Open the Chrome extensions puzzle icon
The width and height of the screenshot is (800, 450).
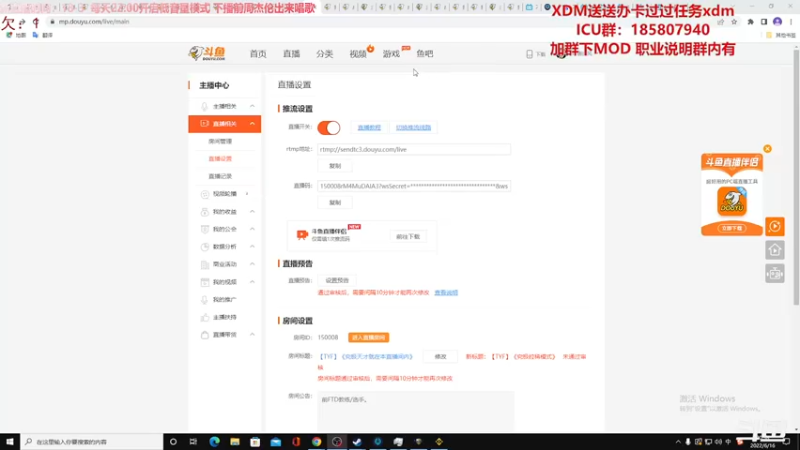pos(751,22)
